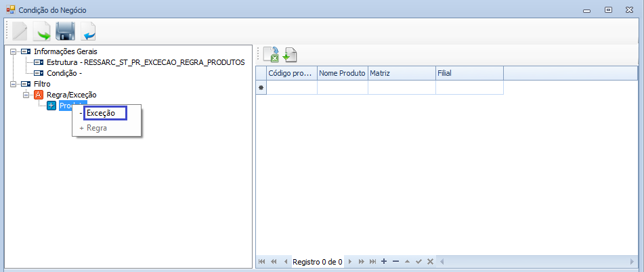The height and width of the screenshot is (272, 644).
Task: Collapse the Regra/Exceção node
Action: point(26,95)
